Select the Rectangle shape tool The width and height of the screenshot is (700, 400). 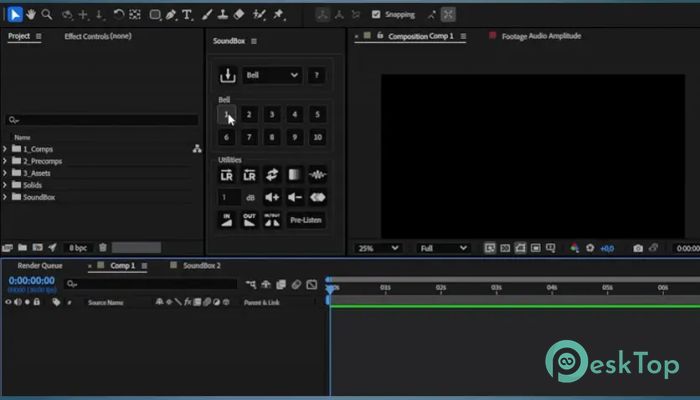[155, 15]
